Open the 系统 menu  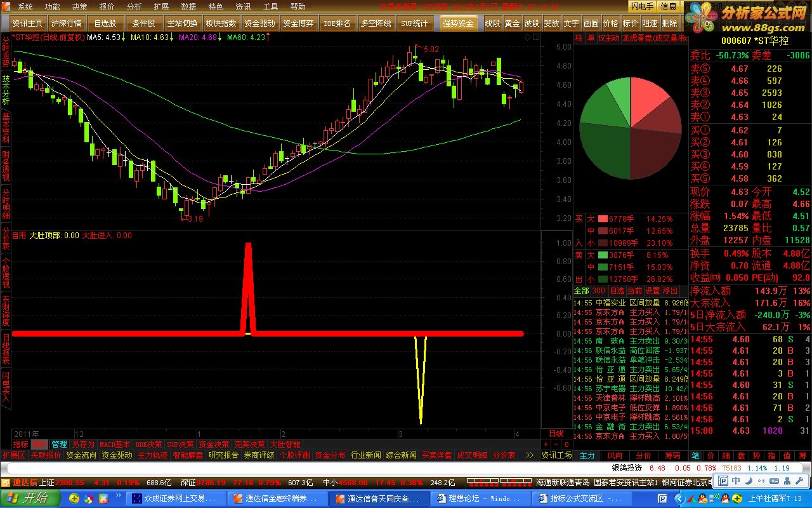25,6
